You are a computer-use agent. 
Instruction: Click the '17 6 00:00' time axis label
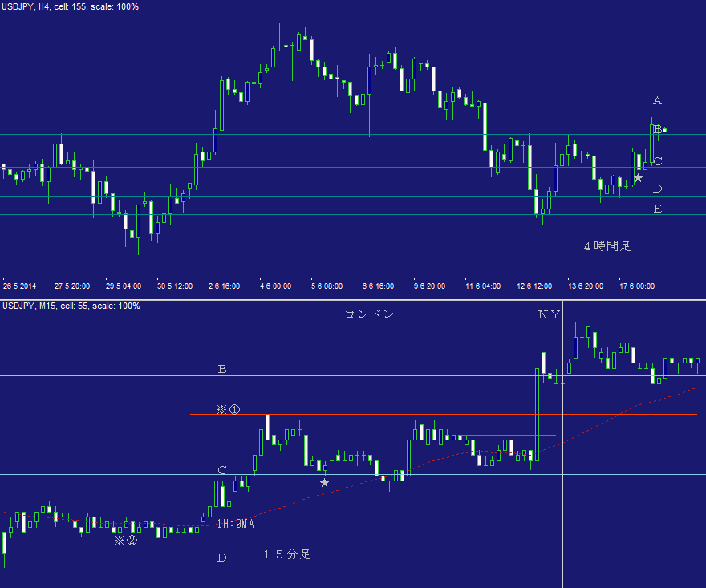coord(637,286)
